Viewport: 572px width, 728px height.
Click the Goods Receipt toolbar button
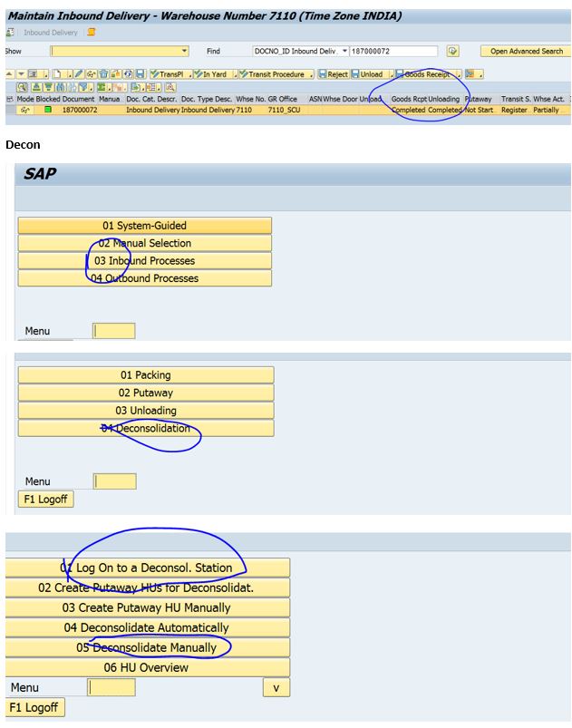pyautogui.click(x=426, y=74)
